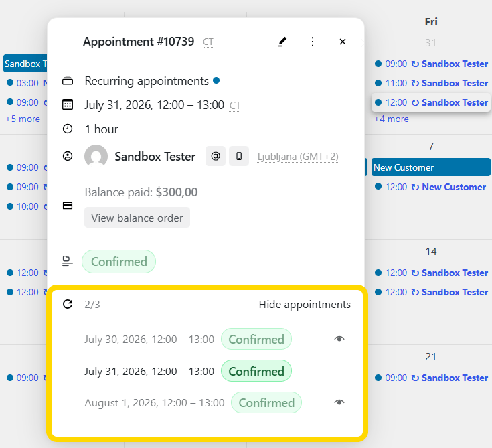This screenshot has height=448, width=492.
Task: Click the Confirmed badge for July 31 in the list
Action: pyautogui.click(x=256, y=371)
